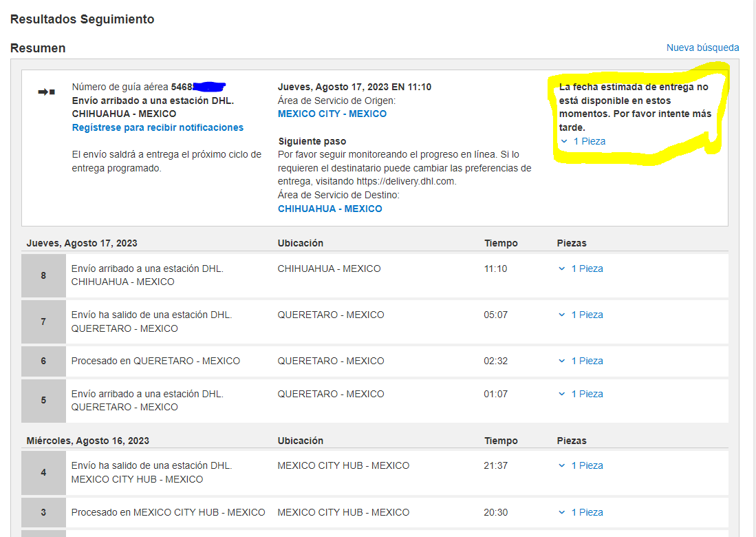Click Regístrese para recibir notificaciones link

click(158, 127)
